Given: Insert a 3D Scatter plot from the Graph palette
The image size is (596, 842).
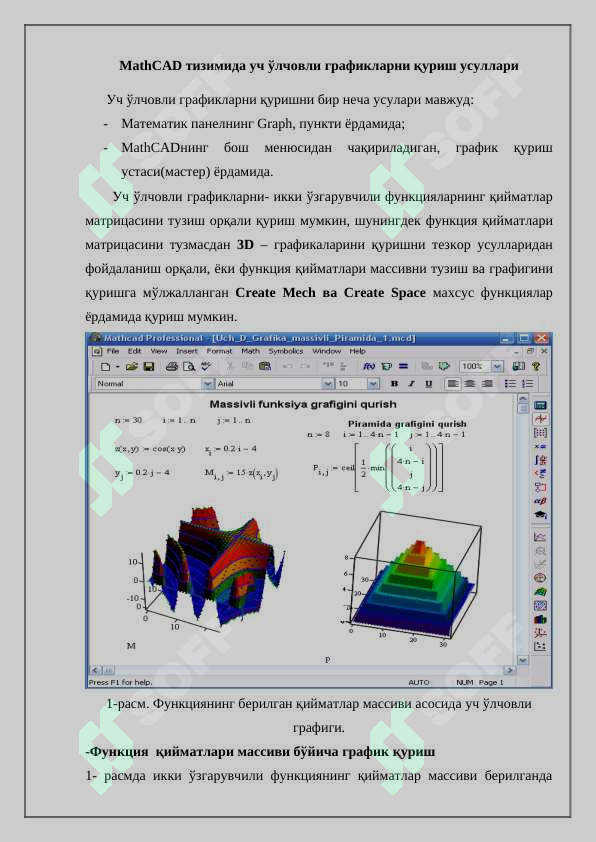Looking at the screenshot, I should pyautogui.click(x=540, y=633).
